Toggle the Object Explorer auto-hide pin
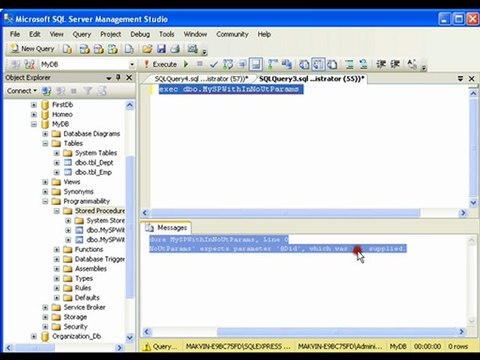Image resolution: width=480 pixels, height=360 pixels. (118, 78)
